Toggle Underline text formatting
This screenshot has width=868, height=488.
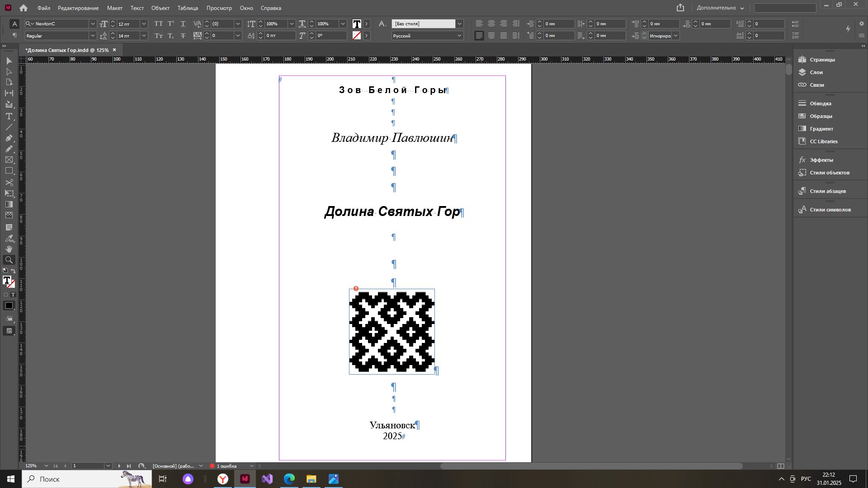coord(183,23)
